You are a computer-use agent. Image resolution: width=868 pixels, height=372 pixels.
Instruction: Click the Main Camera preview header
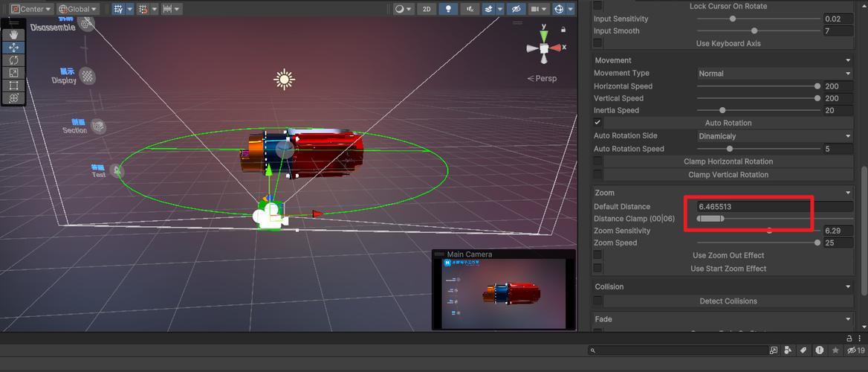503,254
